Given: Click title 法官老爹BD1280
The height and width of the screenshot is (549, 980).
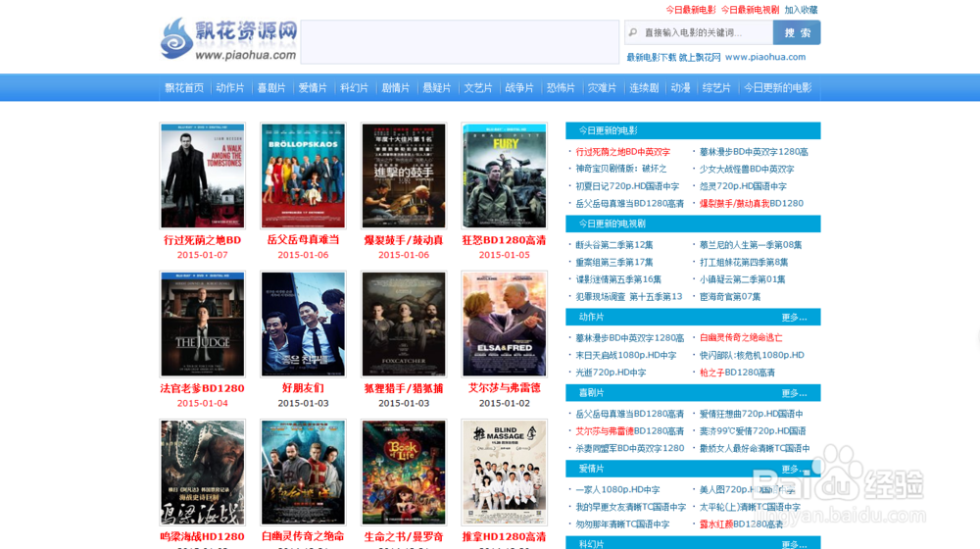Looking at the screenshot, I should point(203,388).
